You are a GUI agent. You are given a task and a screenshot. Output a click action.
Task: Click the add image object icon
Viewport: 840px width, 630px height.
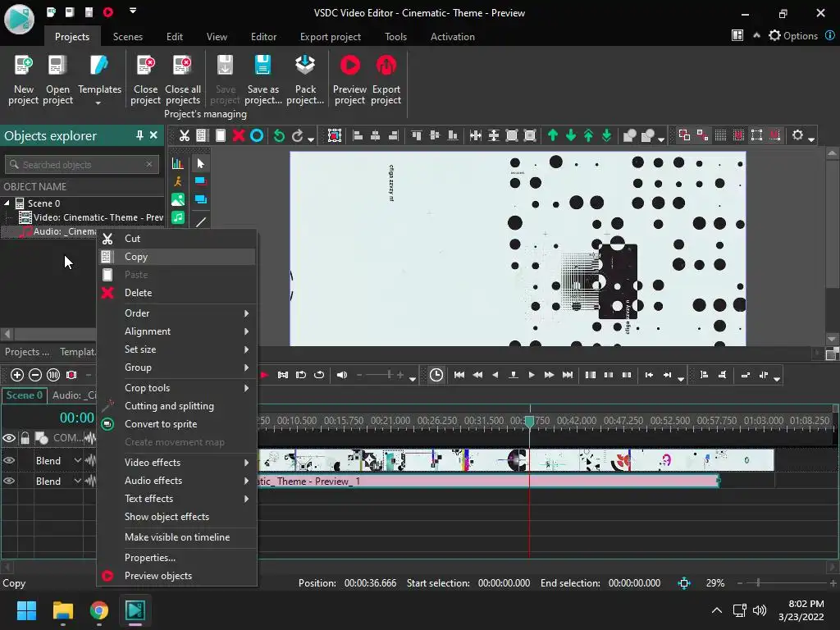pyautogui.click(x=177, y=199)
